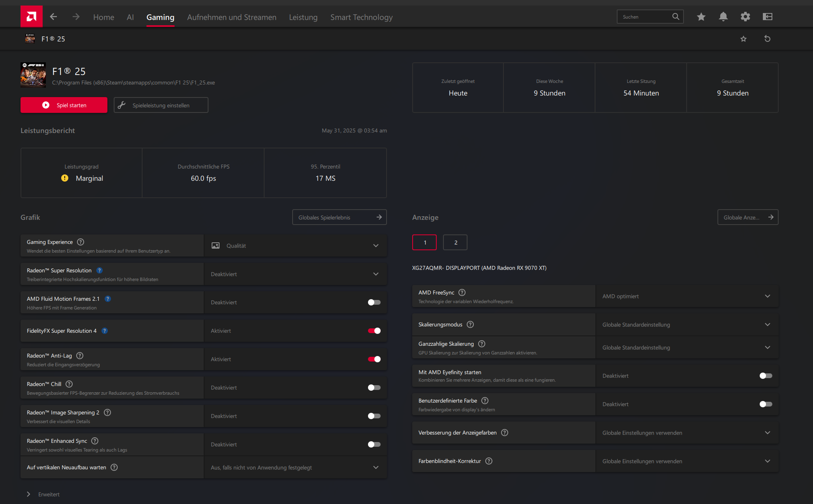Click the sidebar panel toggle icon
This screenshot has height=504, width=813.
767,17
